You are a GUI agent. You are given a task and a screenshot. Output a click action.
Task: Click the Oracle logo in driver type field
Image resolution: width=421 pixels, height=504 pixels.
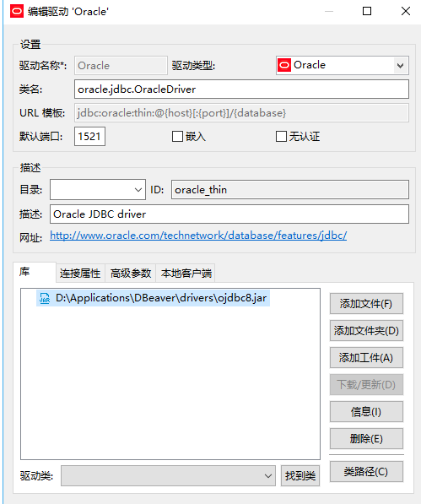click(284, 65)
